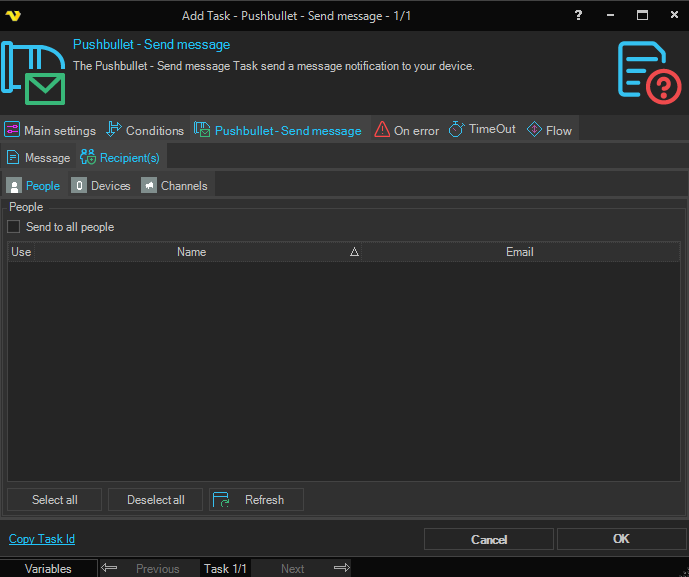Switch to the Conditions tab
This screenshot has height=577, width=689.
click(x=145, y=130)
